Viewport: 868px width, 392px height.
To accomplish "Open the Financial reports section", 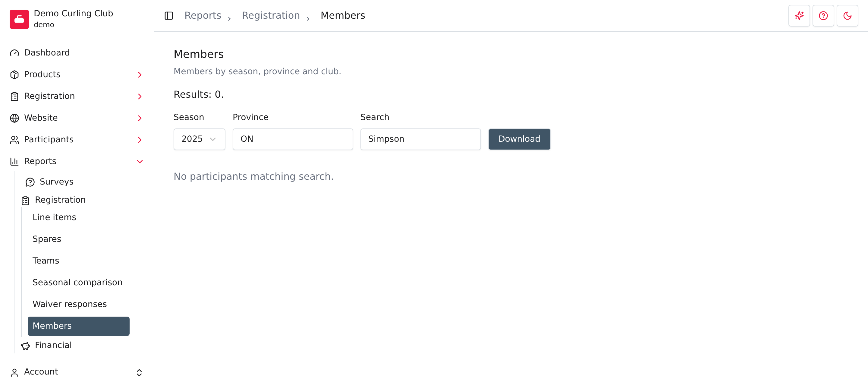I will coord(53,346).
